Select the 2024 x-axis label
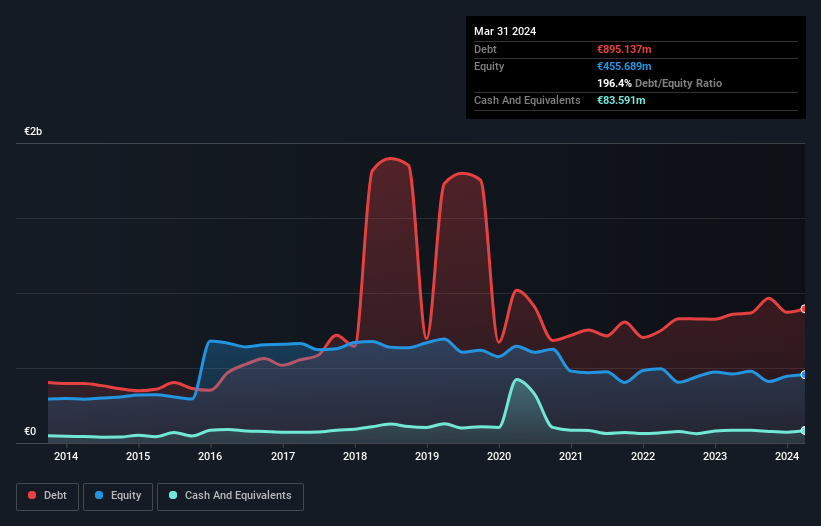The image size is (821, 526). 787,456
